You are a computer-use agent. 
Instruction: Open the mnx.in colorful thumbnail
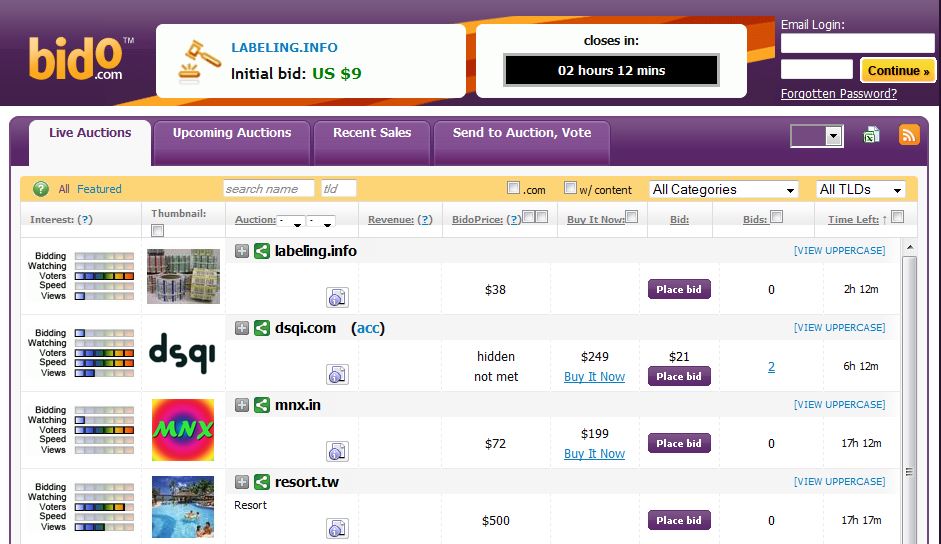point(183,430)
